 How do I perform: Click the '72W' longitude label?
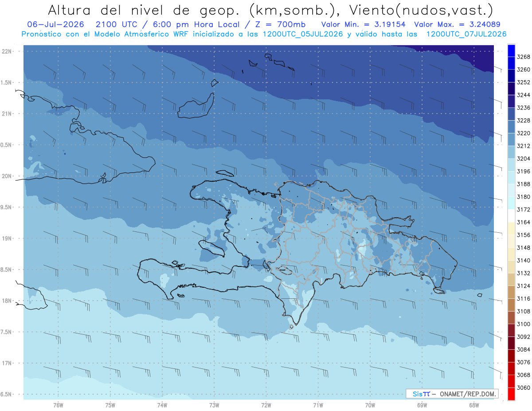(x=266, y=405)
